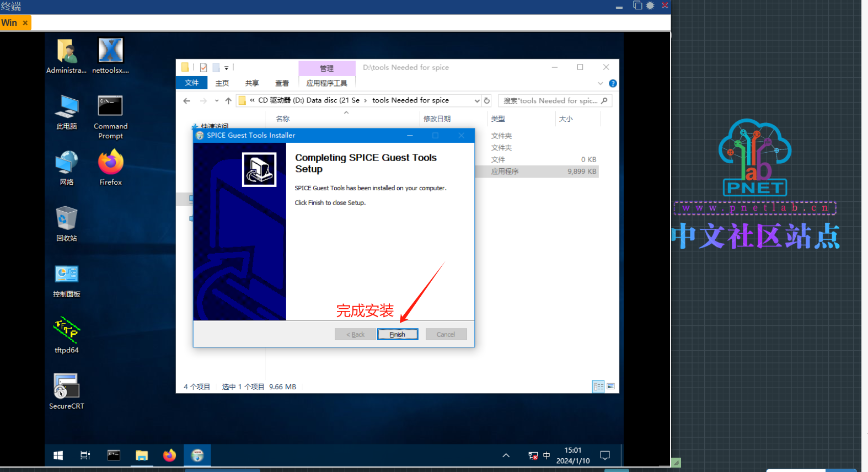Open Explorer help question mark icon
The height and width of the screenshot is (472, 868).
(613, 83)
